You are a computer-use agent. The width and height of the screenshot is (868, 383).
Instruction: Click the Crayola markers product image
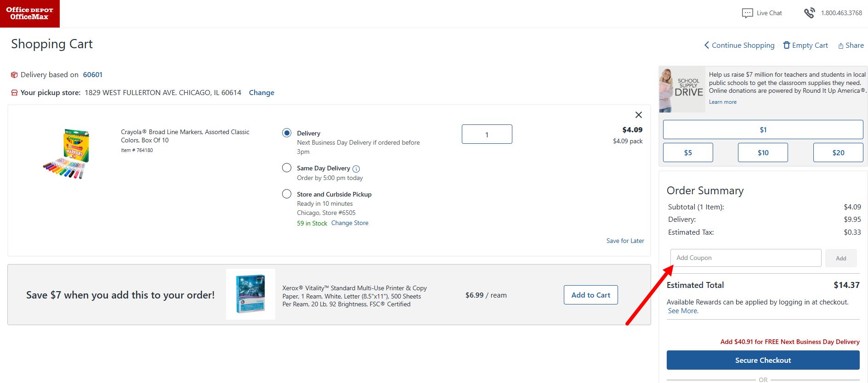[67, 154]
